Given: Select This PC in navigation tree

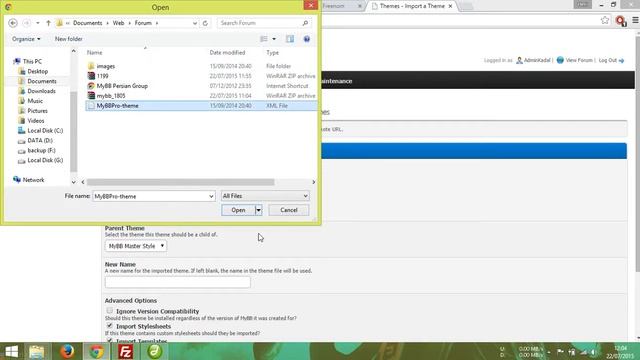Looking at the screenshot, I should point(32,61).
